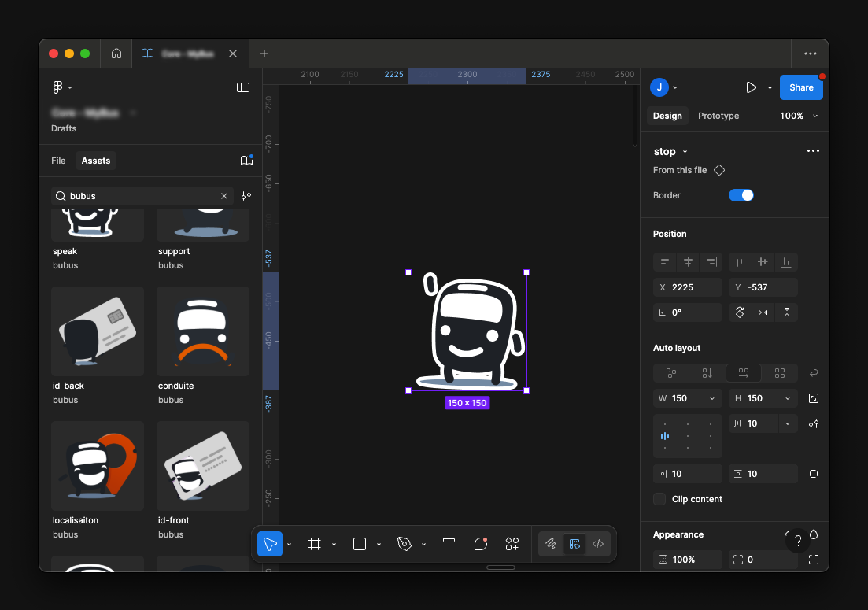
Task: Switch to Draw mode
Action: click(x=550, y=544)
